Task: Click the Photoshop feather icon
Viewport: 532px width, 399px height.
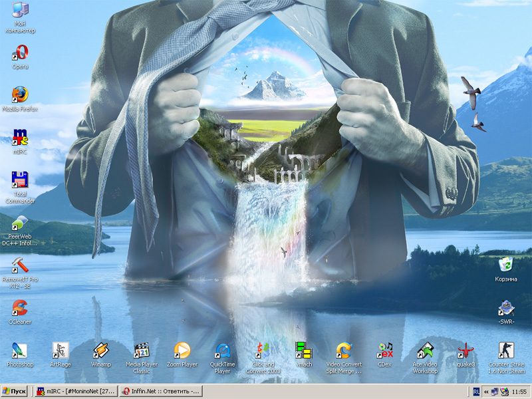Action: pyautogui.click(x=20, y=350)
